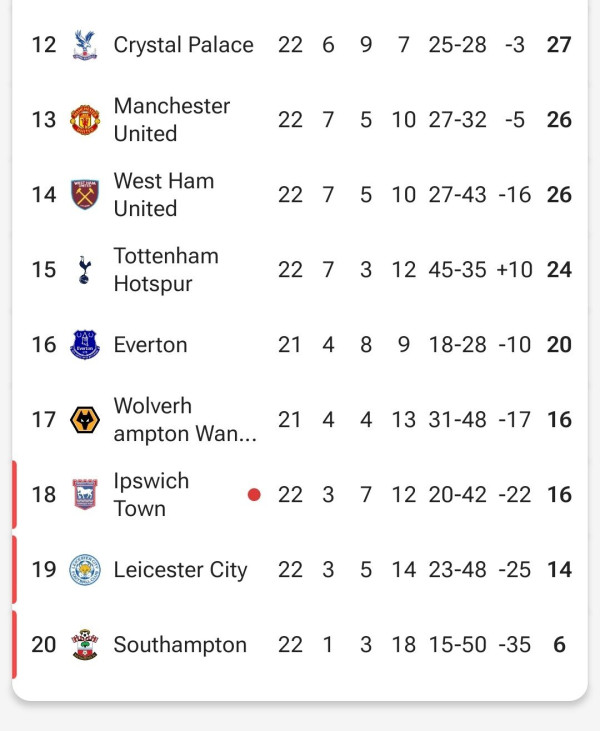Click the red live indicator dot

[x=254, y=494]
